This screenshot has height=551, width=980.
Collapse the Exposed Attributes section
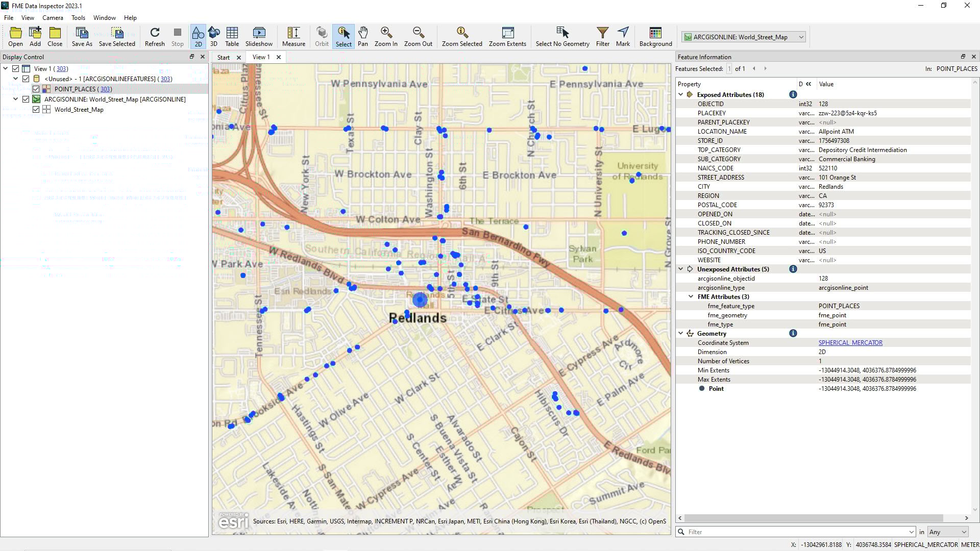(x=680, y=94)
